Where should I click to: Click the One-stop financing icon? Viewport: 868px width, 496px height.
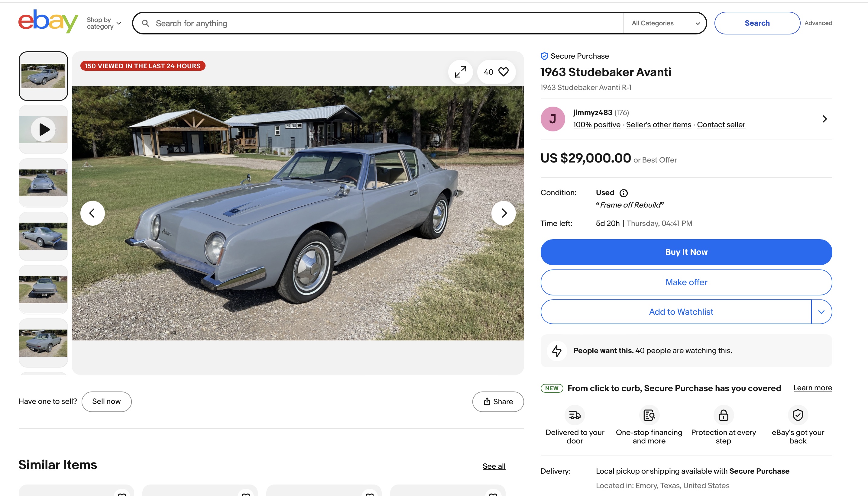click(649, 415)
